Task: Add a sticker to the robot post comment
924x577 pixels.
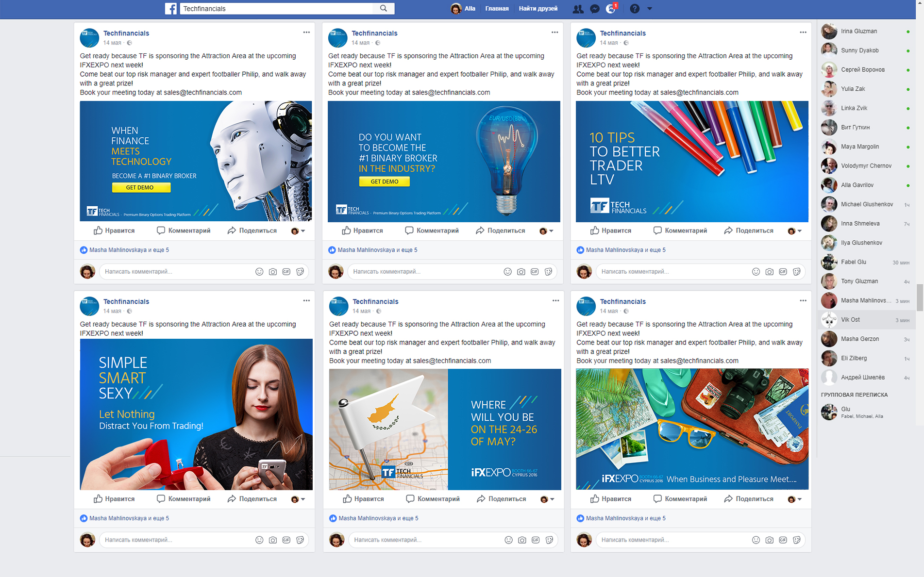Action: tap(300, 272)
